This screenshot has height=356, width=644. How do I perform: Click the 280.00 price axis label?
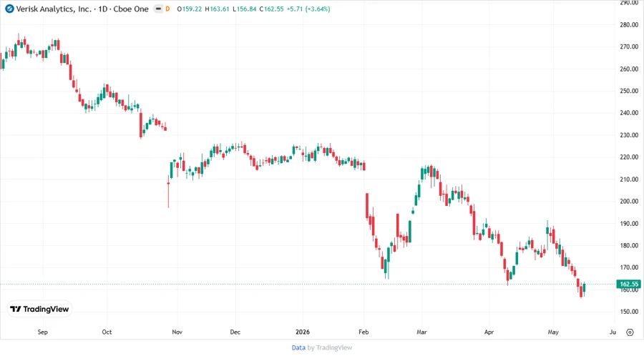click(x=629, y=24)
